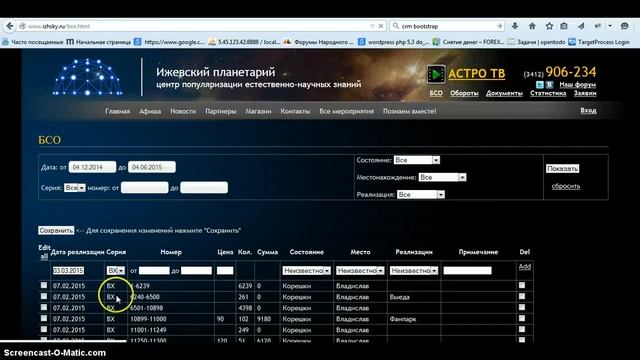The image size is (640, 360).
Task: Open the Вход login link
Action: pos(588,111)
